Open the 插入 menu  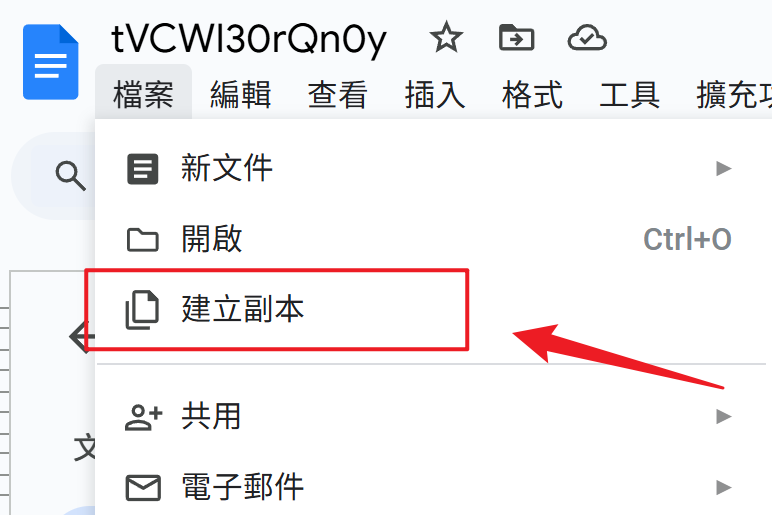[x=435, y=94]
